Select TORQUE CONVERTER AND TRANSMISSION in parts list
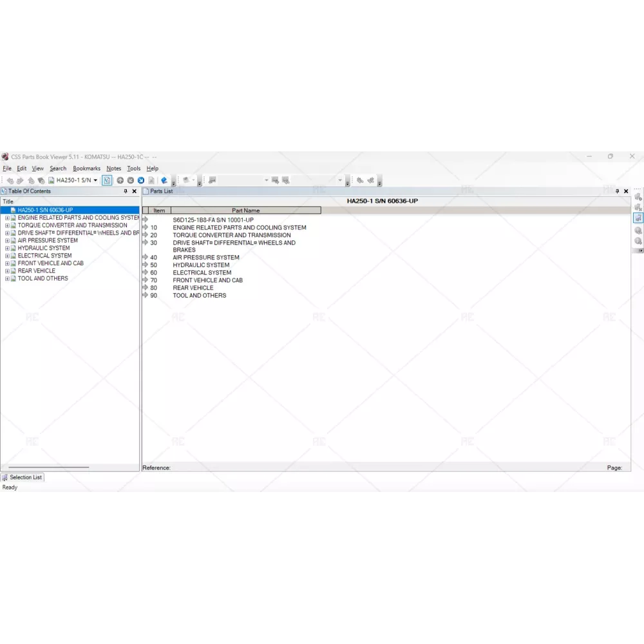The width and height of the screenshot is (644, 644). click(231, 235)
